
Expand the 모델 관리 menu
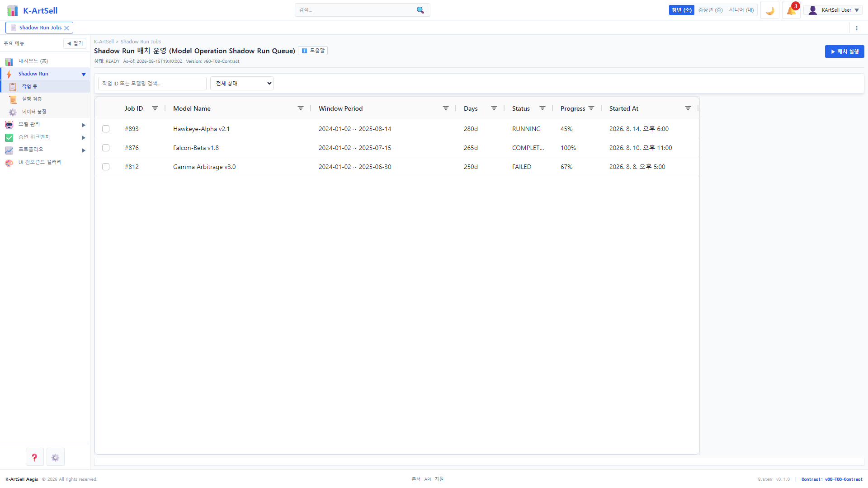point(45,124)
